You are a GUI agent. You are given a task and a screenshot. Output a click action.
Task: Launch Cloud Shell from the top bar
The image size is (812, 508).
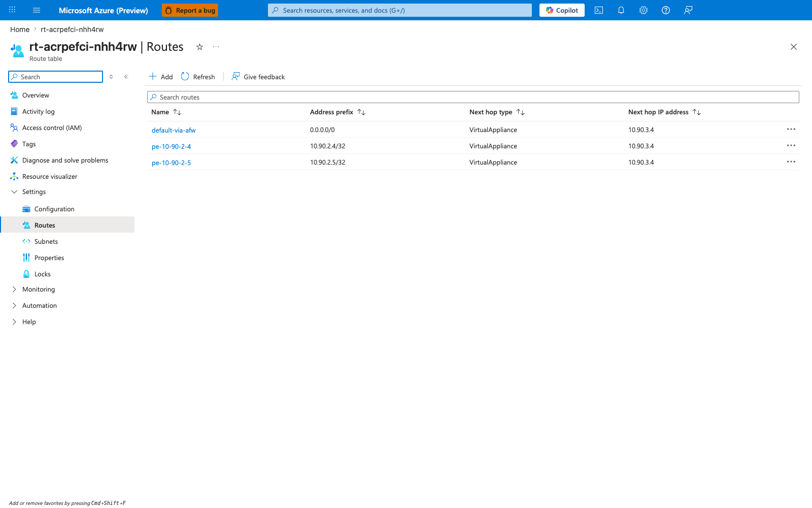[599, 10]
